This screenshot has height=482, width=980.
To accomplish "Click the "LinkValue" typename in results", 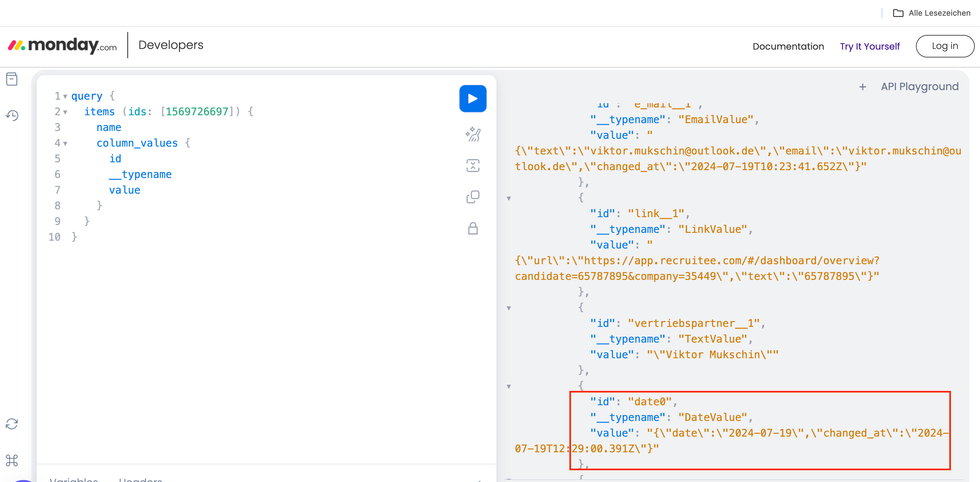I will 712,229.
